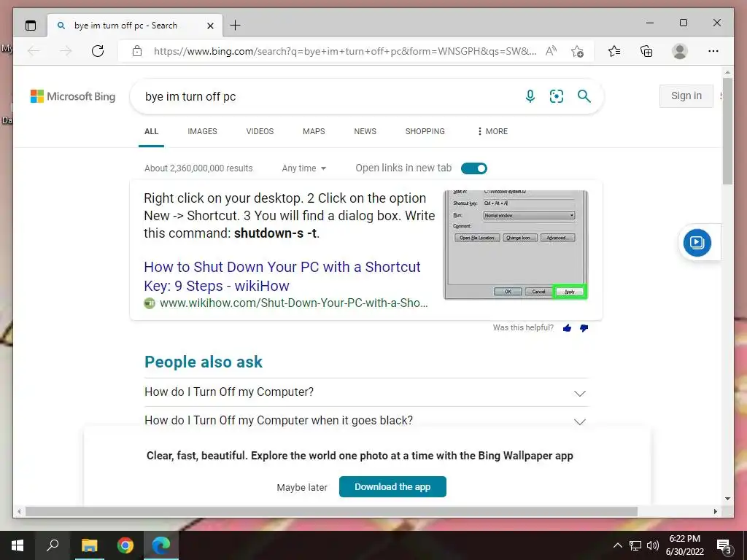Click the 'Download the app' button
Screen dimensions: 747x560
392,486
